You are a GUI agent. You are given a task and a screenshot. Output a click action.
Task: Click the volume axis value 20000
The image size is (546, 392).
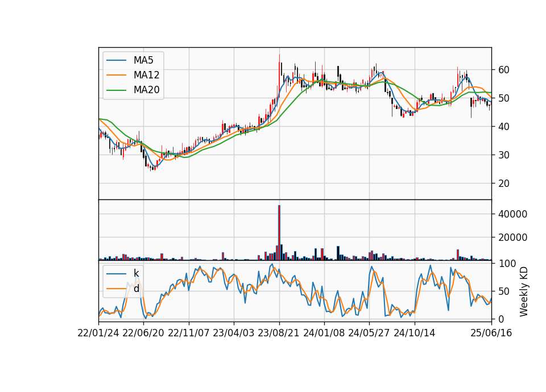[x=512, y=237]
